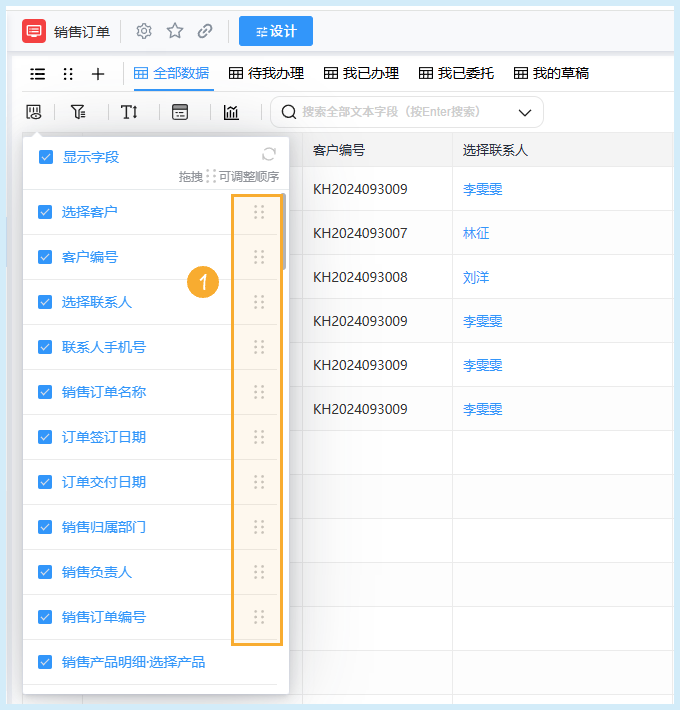Uncheck the 订单签订日期 field checkbox
This screenshot has width=680, height=710.
coord(45,437)
